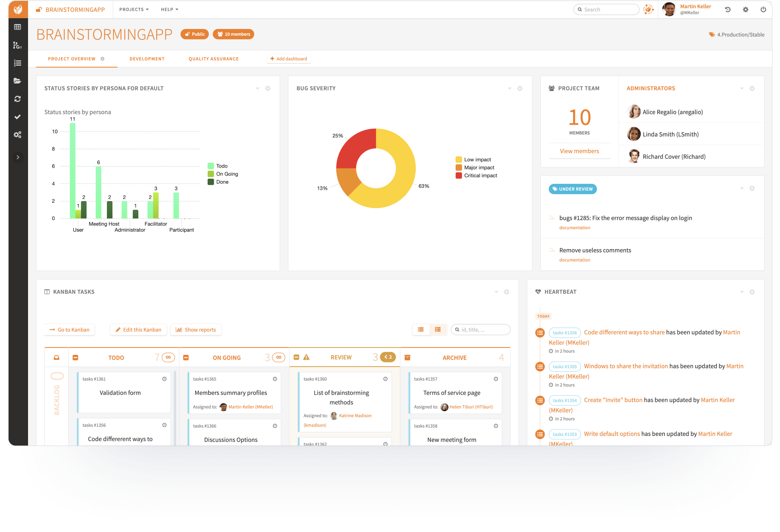
Task: Open the backlog inbox icon in Kanban panel
Action: point(56,357)
